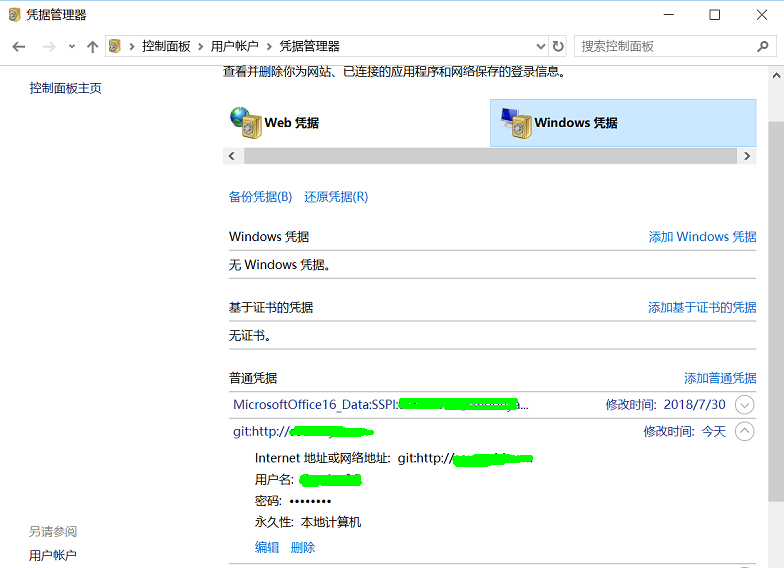Click 备份凭据(B) link
Image resolution: width=784 pixels, height=568 pixels.
(x=260, y=197)
